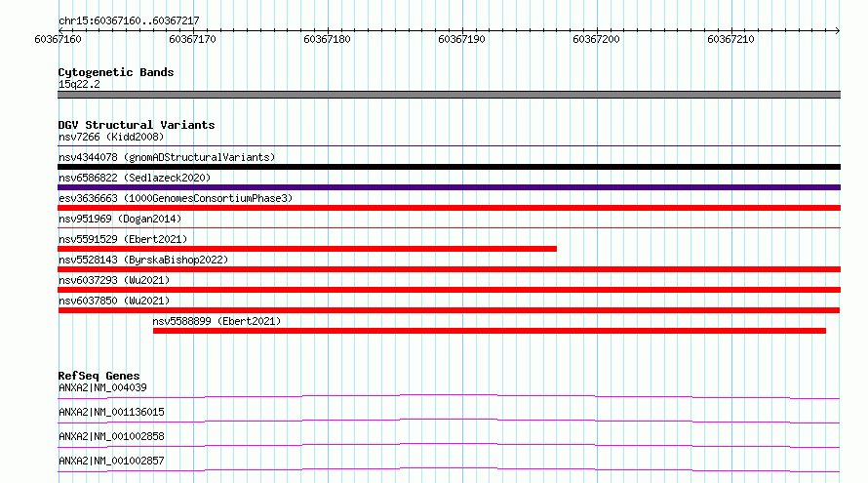Click the 60367160 ruler start label
Image resolution: width=868 pixels, height=483 pixels.
point(59,39)
